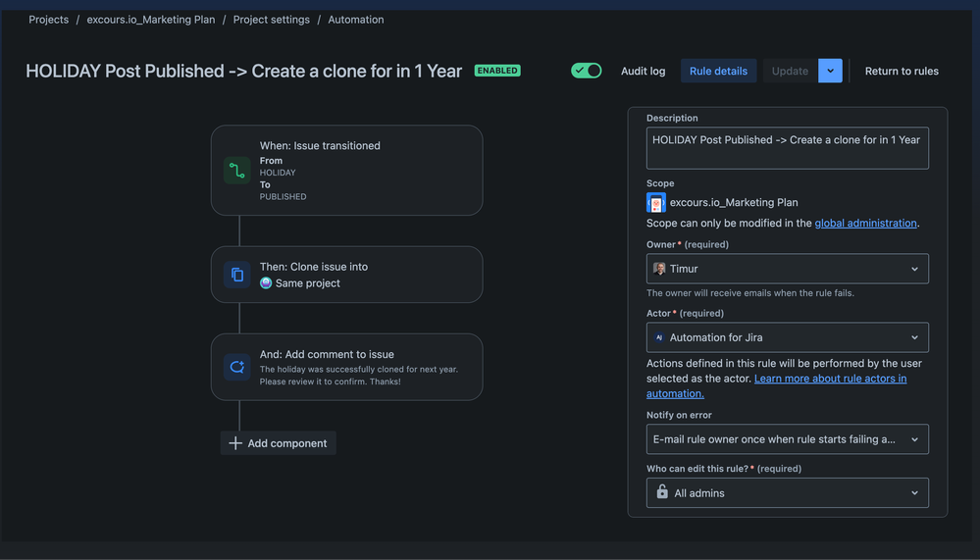Open the Notify on error dropdown
980x560 pixels.
pos(787,439)
